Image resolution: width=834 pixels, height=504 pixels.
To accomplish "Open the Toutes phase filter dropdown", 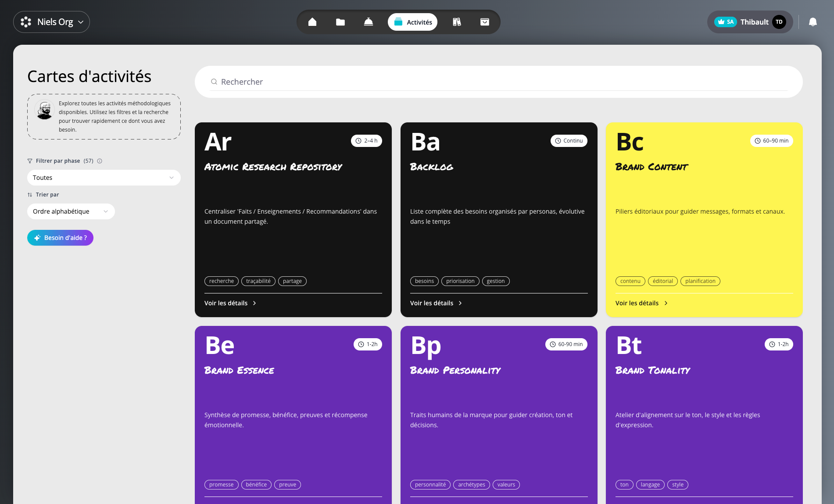I will click(104, 178).
